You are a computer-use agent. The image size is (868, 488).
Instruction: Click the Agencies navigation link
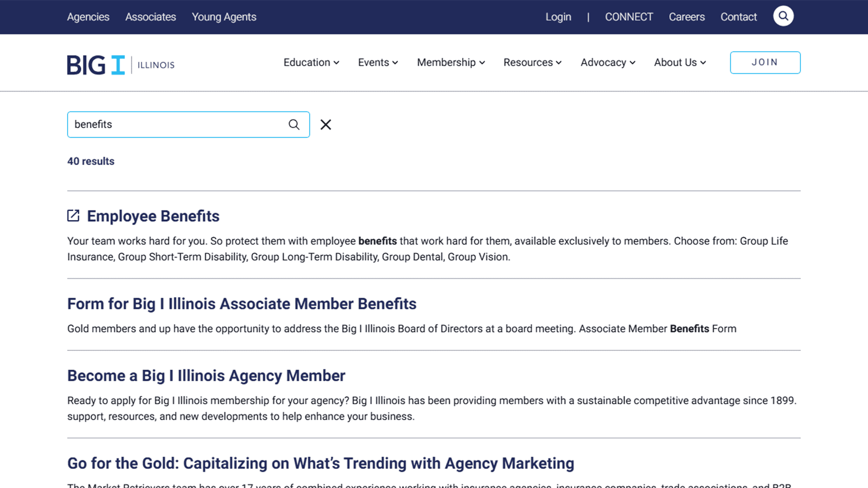click(x=88, y=16)
